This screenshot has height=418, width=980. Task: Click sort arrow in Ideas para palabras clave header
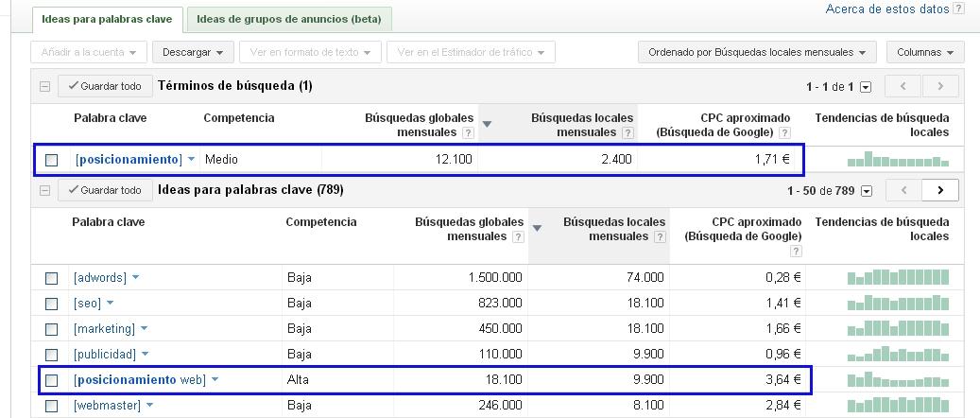pyautogui.click(x=536, y=229)
